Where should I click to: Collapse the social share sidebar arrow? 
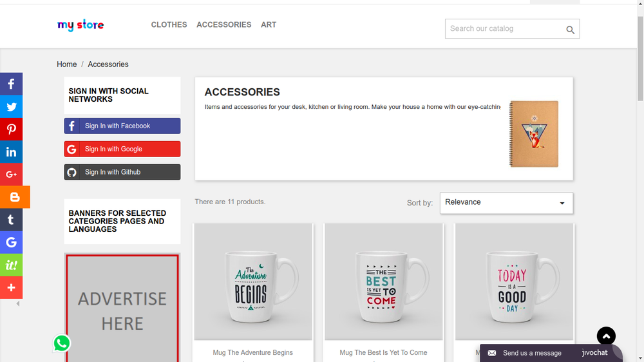pos(18,303)
